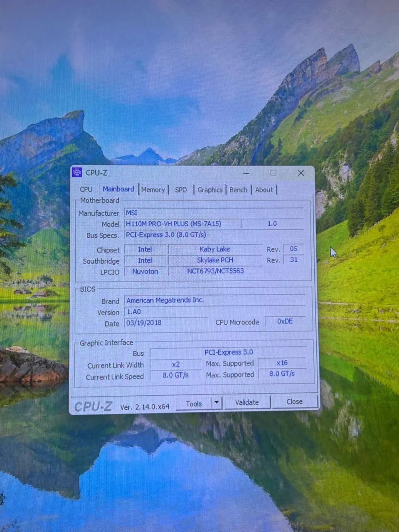
Task: Switch to the CPU tab
Action: 86,190
